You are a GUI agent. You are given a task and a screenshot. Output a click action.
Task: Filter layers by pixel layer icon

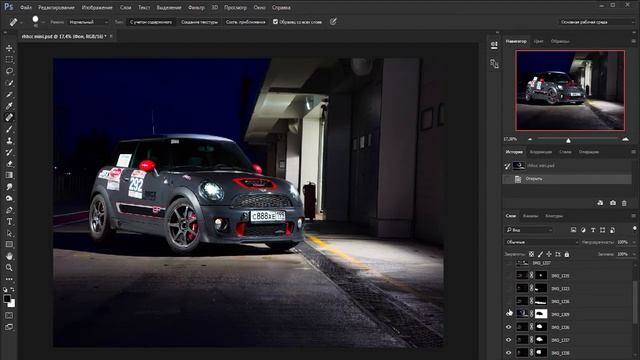point(573,230)
